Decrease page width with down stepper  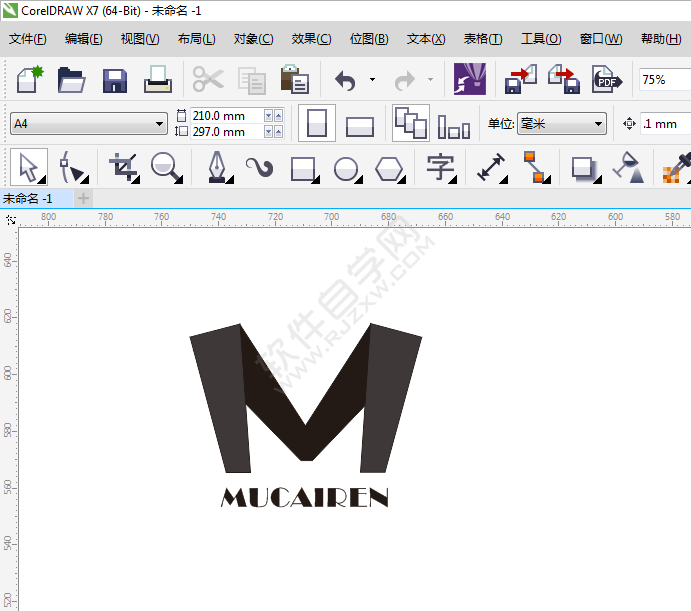[268, 116]
